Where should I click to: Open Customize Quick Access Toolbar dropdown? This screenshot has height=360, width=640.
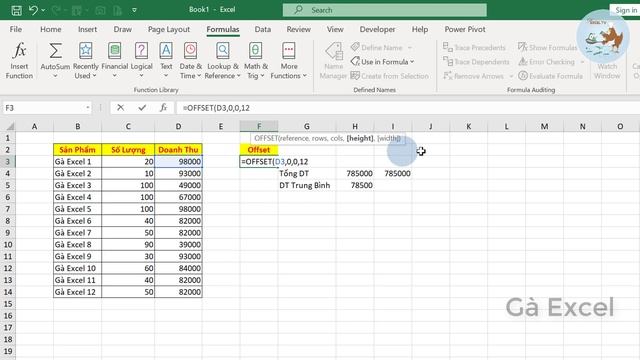[134, 10]
